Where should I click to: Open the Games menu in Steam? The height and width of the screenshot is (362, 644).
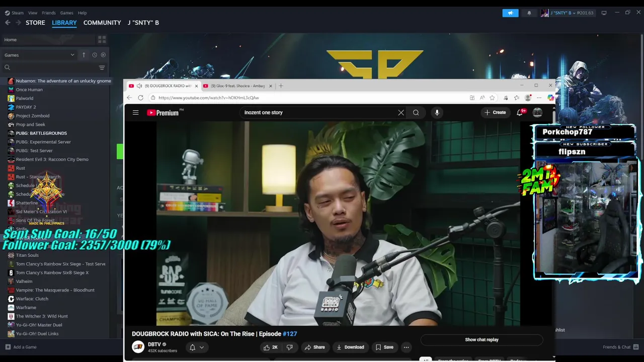(x=66, y=13)
